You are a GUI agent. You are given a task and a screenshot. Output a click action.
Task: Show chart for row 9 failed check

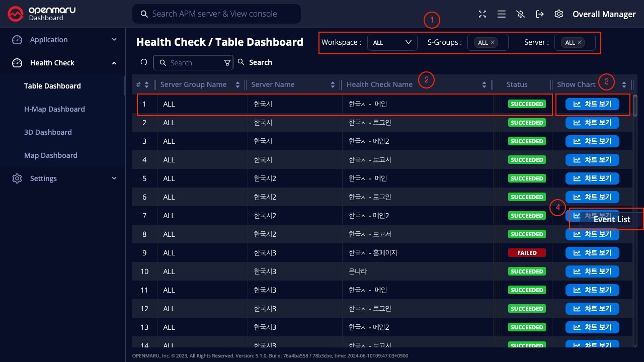click(x=592, y=253)
